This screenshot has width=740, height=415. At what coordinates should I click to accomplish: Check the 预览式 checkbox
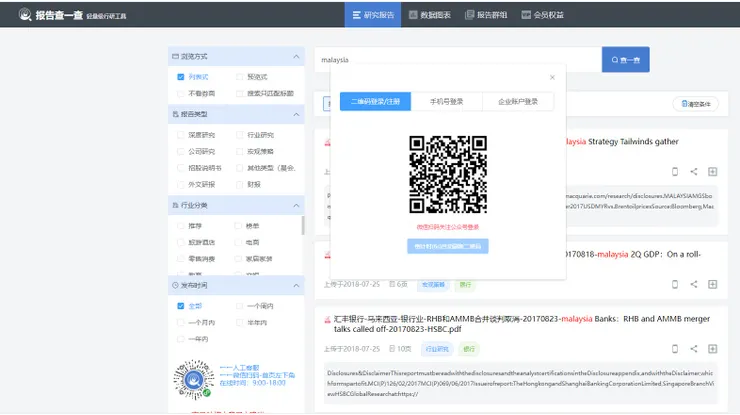[x=239, y=77]
